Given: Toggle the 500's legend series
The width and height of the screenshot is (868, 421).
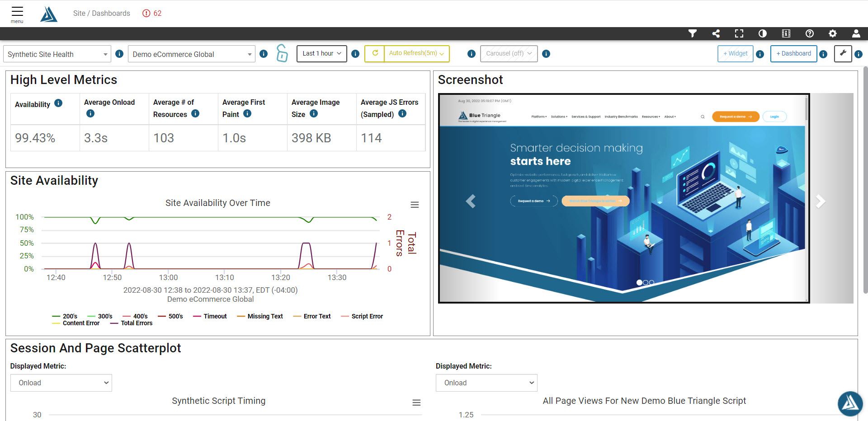Looking at the screenshot, I should tap(170, 316).
